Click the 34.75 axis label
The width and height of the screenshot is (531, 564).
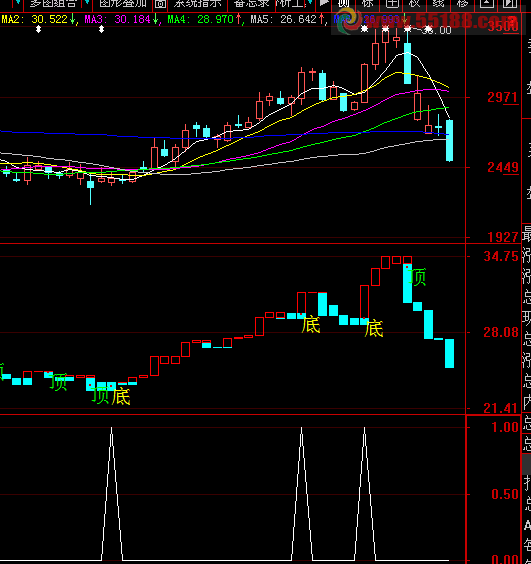coord(501,256)
